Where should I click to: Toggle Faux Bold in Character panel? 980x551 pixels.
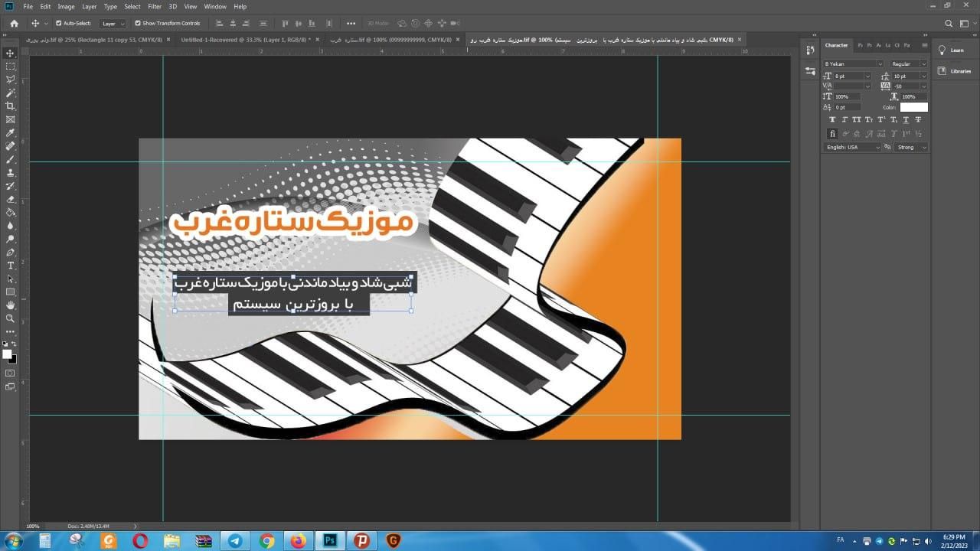833,119
